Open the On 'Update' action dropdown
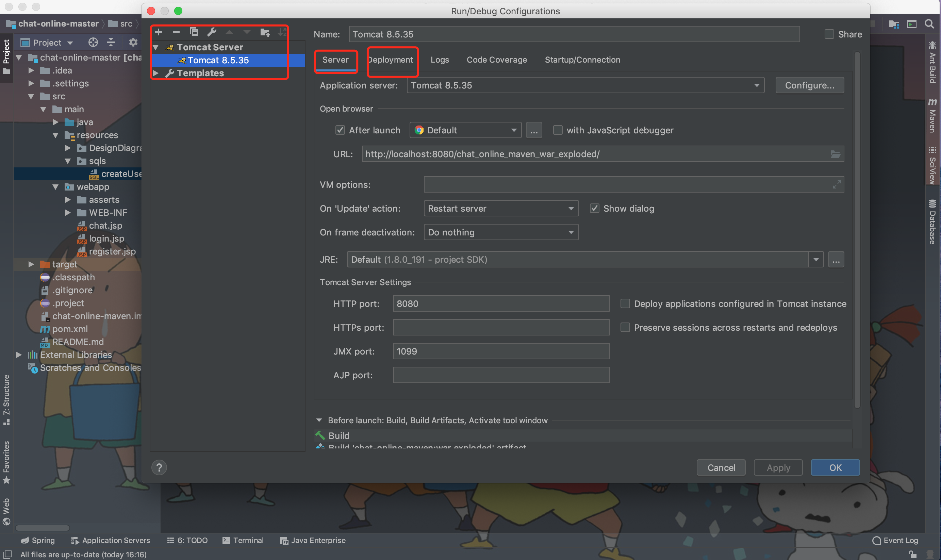Viewport: 941px width, 560px height. [501, 208]
